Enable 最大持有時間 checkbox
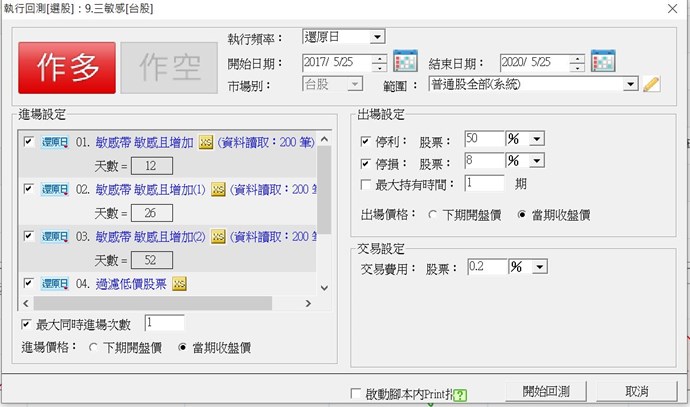The image size is (690, 407). [365, 184]
